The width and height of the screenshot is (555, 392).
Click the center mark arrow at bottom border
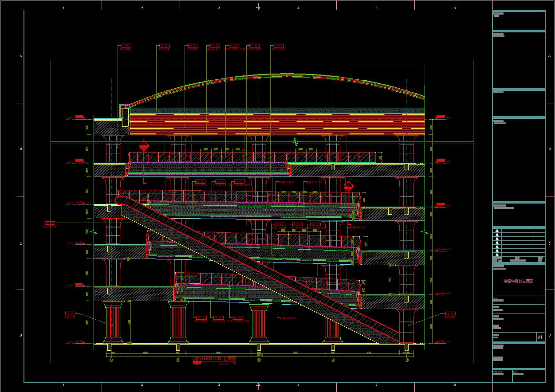pos(258,385)
